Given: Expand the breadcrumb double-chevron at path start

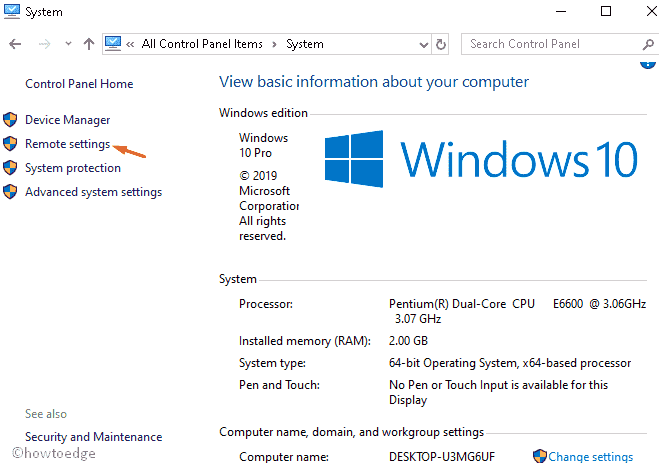Looking at the screenshot, I should point(131,44).
